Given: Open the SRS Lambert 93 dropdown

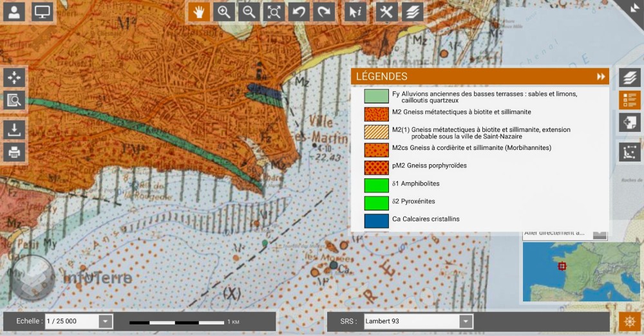Looking at the screenshot, I should pos(466,321).
